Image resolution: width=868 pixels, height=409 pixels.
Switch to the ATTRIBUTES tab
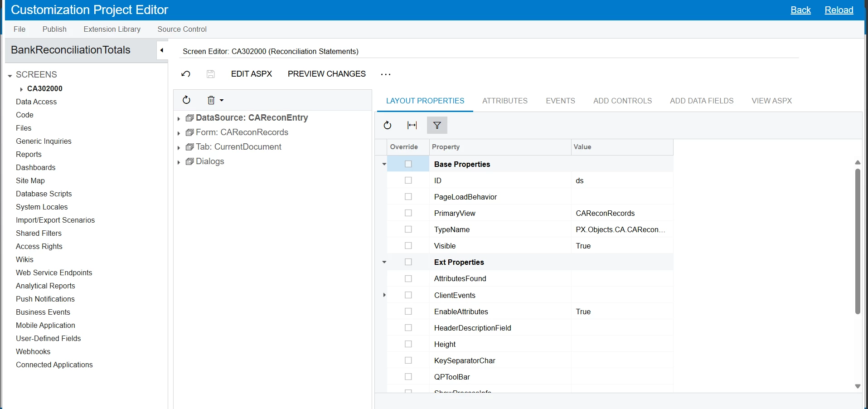[x=505, y=101]
